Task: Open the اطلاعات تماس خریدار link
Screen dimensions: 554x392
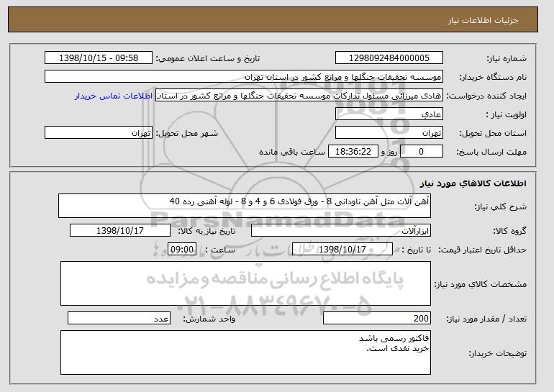Action: point(114,96)
